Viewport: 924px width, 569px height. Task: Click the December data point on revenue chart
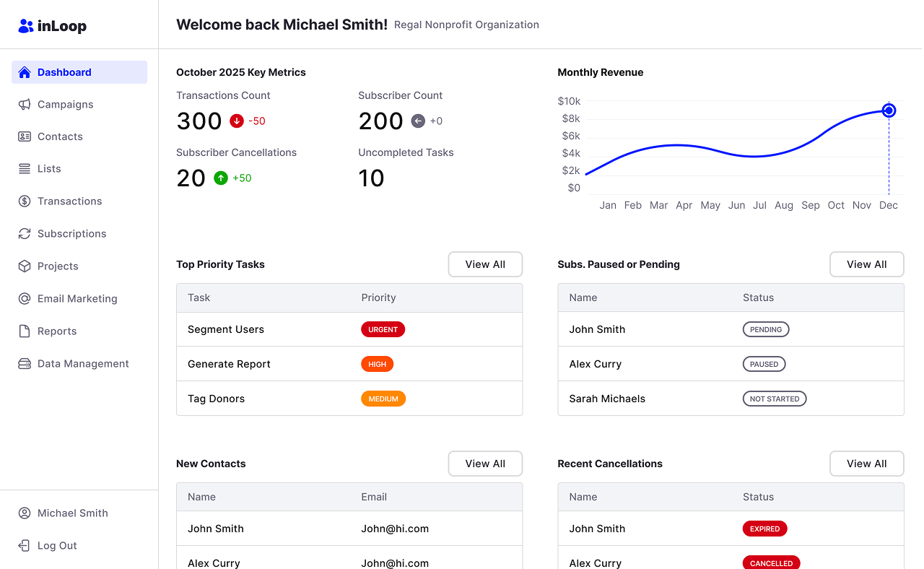(889, 110)
